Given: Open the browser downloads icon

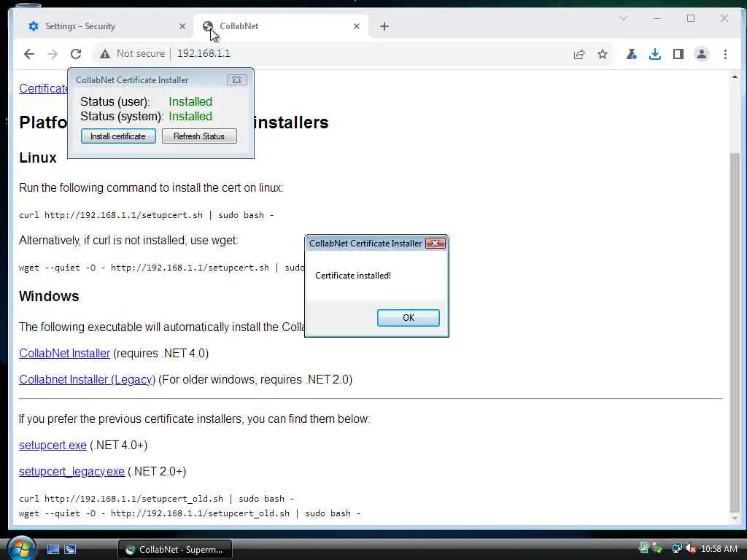Looking at the screenshot, I should [x=655, y=54].
